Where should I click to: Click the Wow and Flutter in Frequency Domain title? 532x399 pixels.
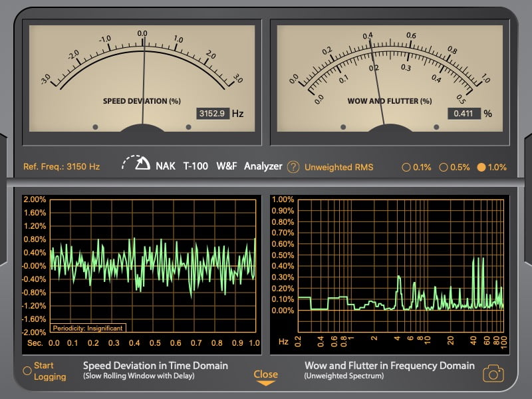click(x=390, y=365)
